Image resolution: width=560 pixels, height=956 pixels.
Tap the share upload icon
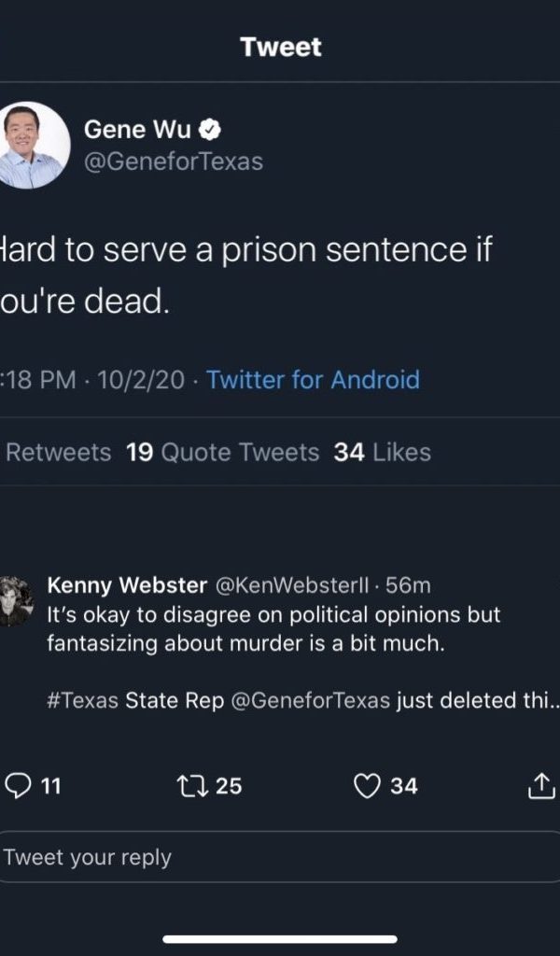point(540,787)
